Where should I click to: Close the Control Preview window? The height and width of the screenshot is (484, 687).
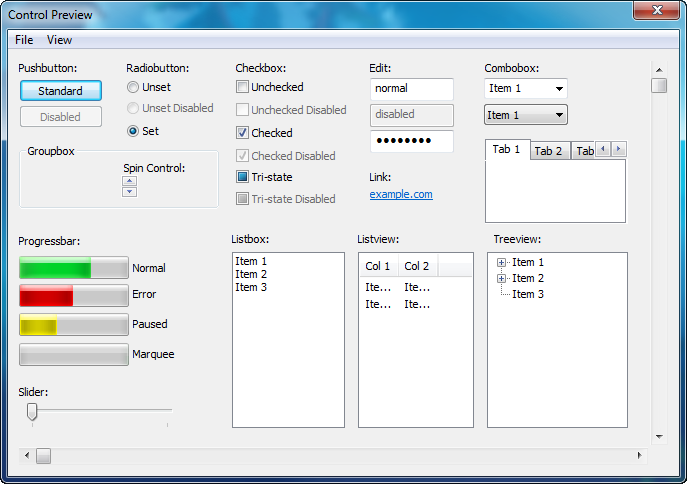pos(656,10)
